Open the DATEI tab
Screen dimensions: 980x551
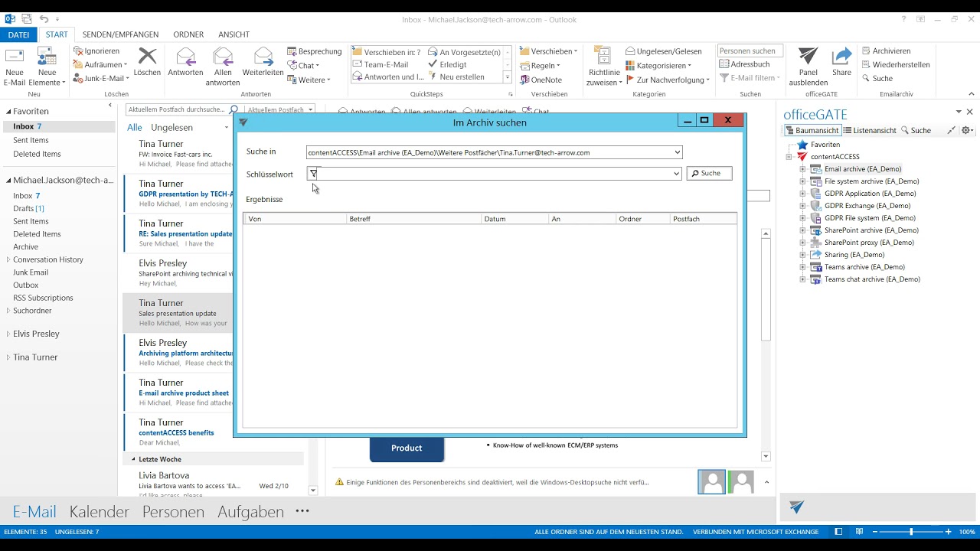click(18, 34)
